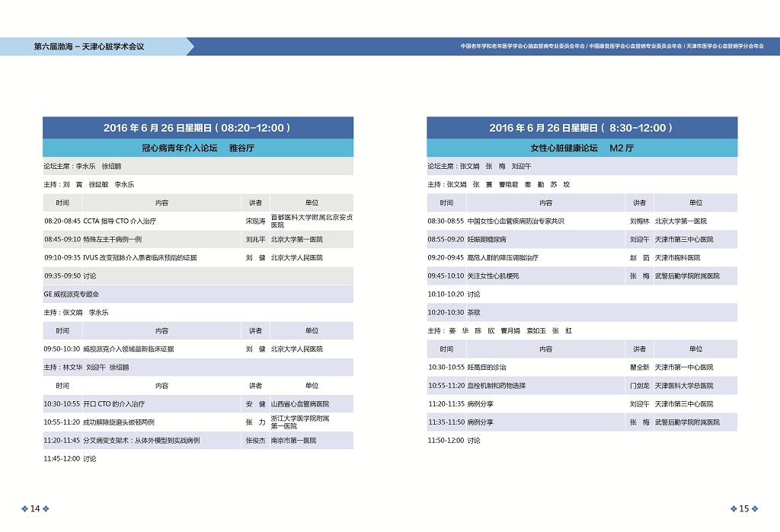Viewport: 780px width, 532px height.
Task: Select the line '论坛主席：张文娟 张梅 刘迎午'
Action: click(x=480, y=166)
